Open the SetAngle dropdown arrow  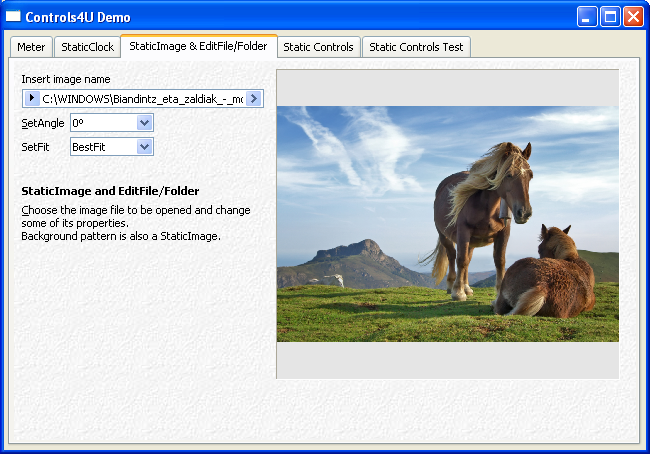[x=144, y=123]
